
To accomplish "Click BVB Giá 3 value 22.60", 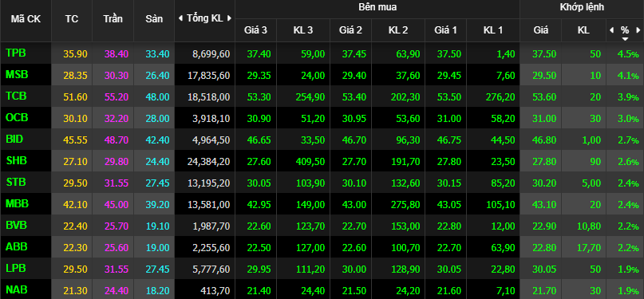I will coord(259,226).
